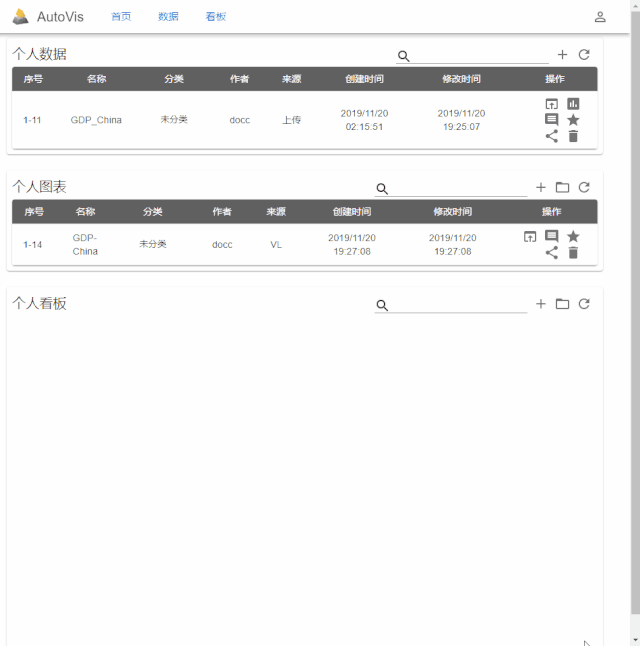Open the 看板 nav link
The image size is (640, 646).
point(216,16)
